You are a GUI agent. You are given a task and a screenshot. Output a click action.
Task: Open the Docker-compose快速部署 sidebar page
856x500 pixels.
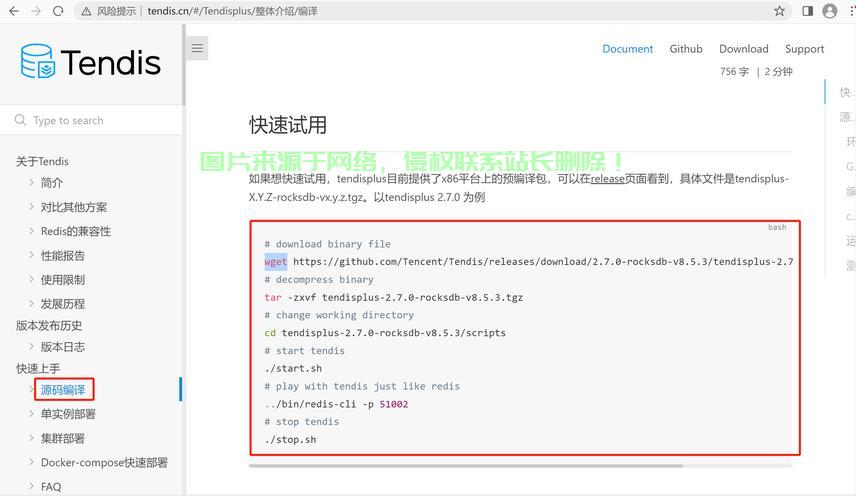tap(104, 462)
